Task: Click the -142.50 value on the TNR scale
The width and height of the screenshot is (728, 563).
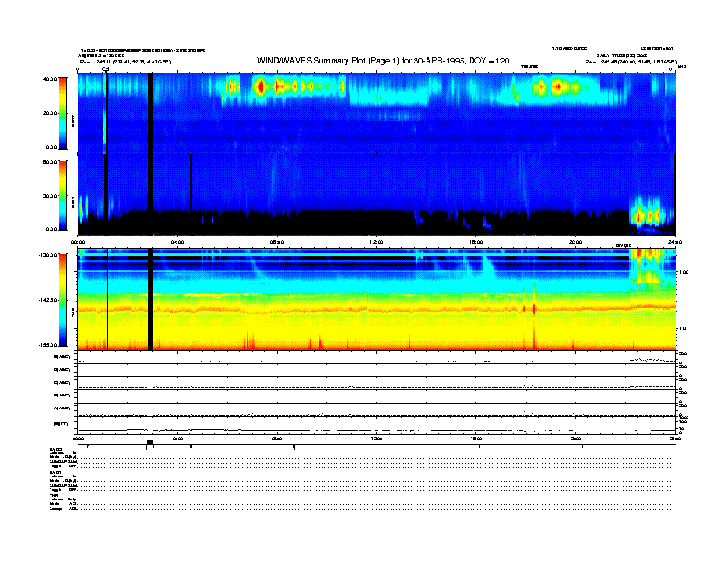Action: tap(48, 300)
